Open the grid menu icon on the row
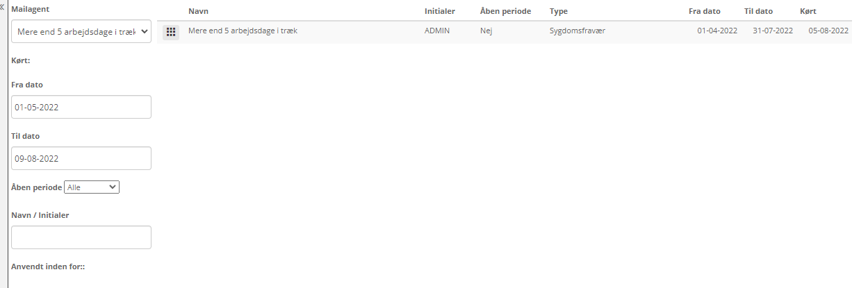The image size is (868, 288). tap(171, 32)
